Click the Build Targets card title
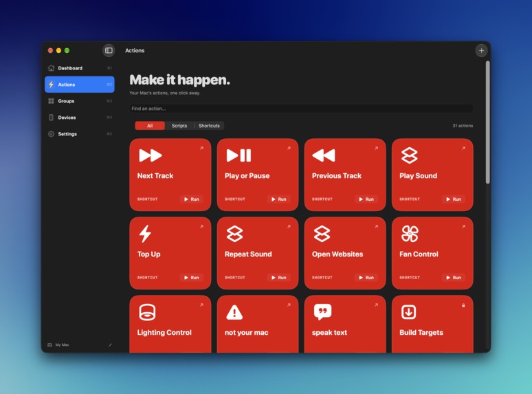 421,333
